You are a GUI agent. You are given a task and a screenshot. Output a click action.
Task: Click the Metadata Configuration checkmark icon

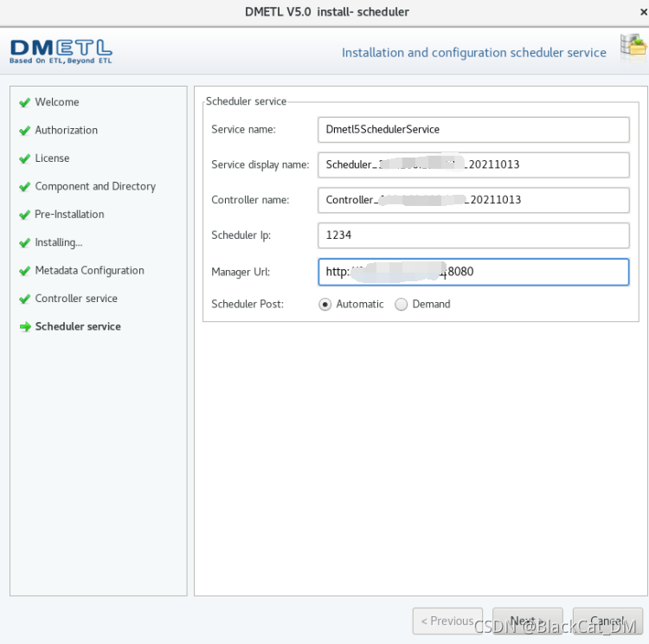[25, 271]
